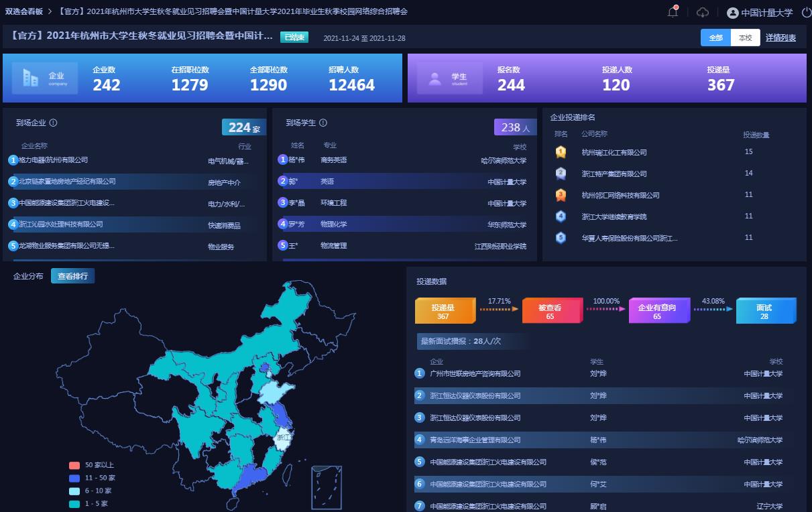
Task: Click the student person icon in 学生 card
Action: (x=435, y=78)
